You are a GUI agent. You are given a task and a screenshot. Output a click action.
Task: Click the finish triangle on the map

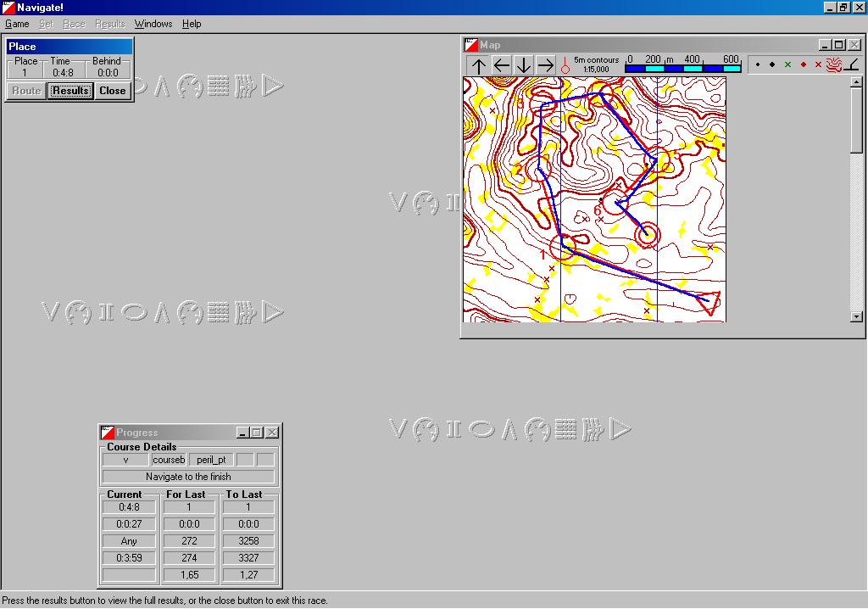[709, 300]
